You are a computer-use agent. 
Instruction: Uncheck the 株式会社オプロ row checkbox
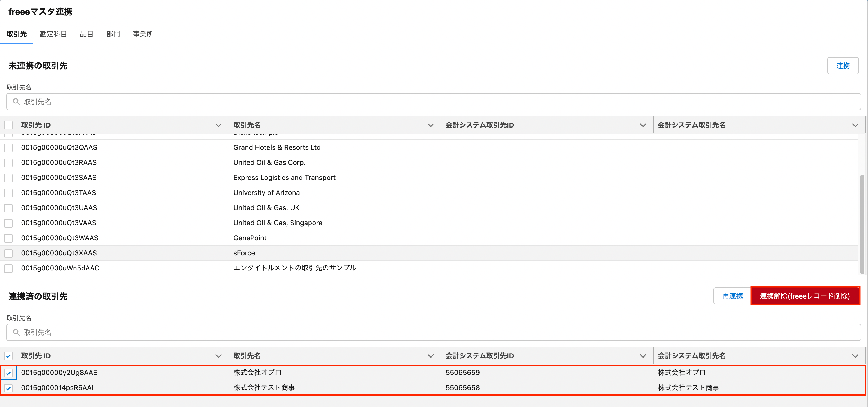click(x=8, y=373)
